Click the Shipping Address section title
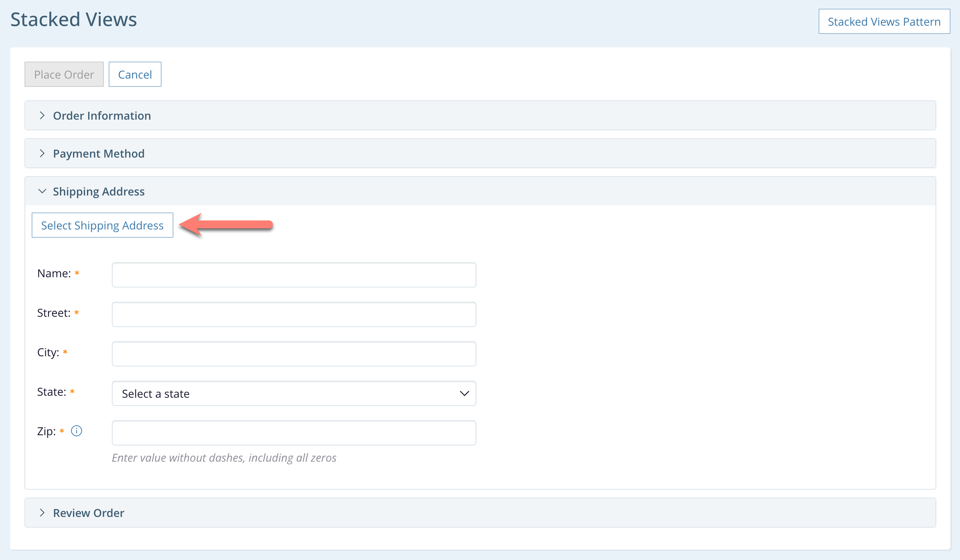960x560 pixels. (99, 191)
